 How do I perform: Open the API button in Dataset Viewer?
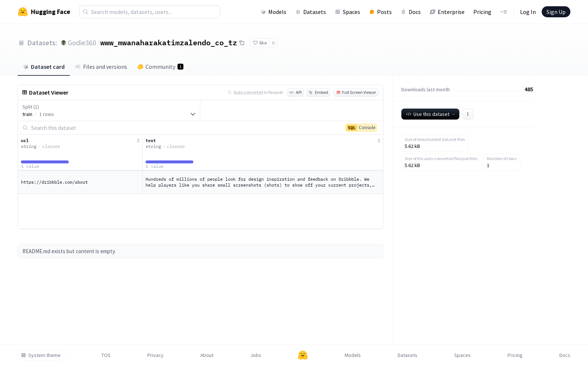pos(295,92)
